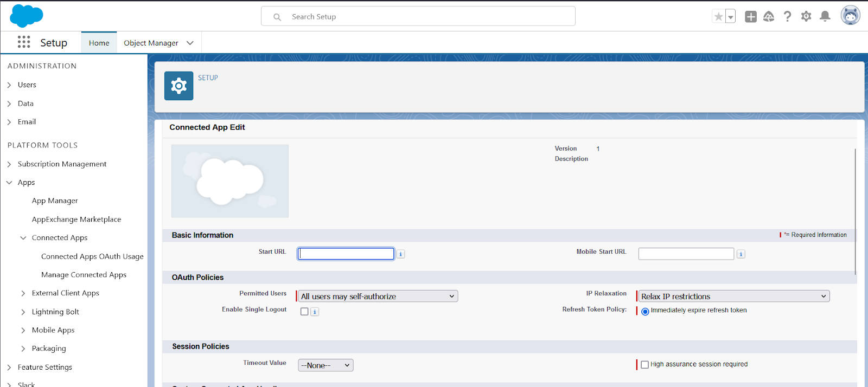Click the Basic Information section header
Image resolution: width=868 pixels, height=387 pixels.
click(202, 235)
